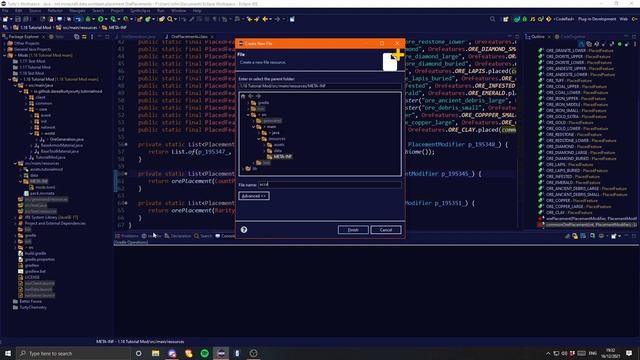Switch to the OrePlacements.java editor tab
Image resolution: width=640 pixels, height=360 pixels.
(189, 37)
